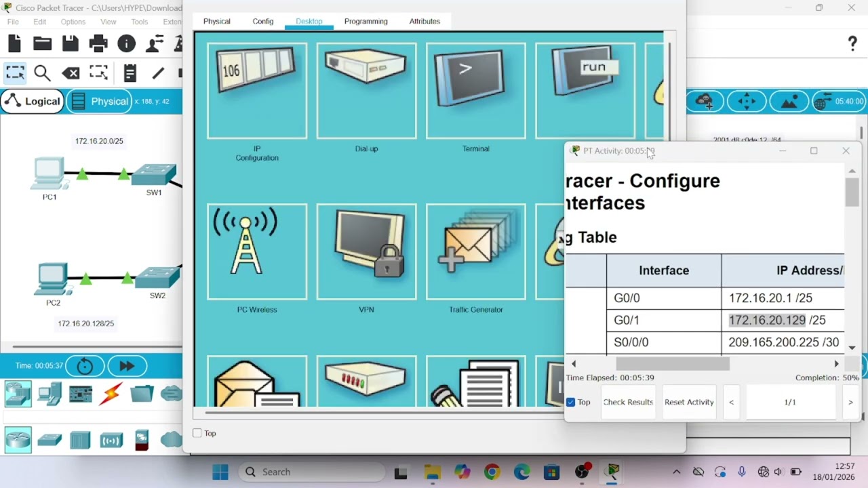Click the New file toolbar icon
Image resolution: width=868 pixels, height=488 pixels.
click(x=14, y=44)
